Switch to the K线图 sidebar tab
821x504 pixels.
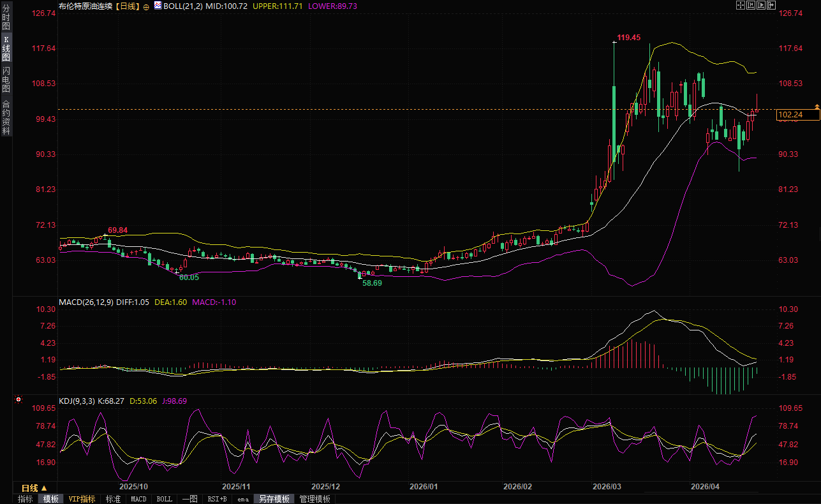coord(6,48)
